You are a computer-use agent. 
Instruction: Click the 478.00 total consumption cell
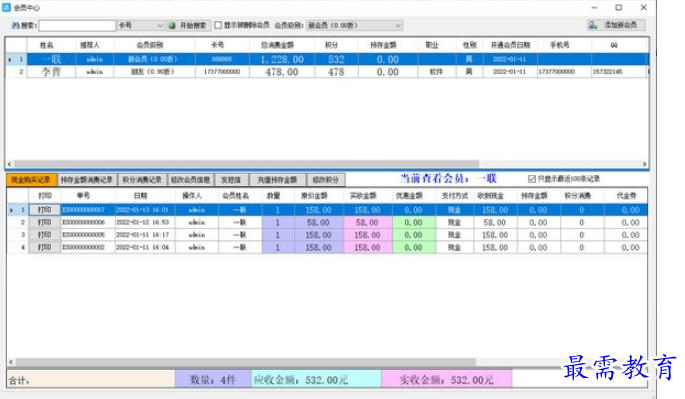(x=282, y=72)
